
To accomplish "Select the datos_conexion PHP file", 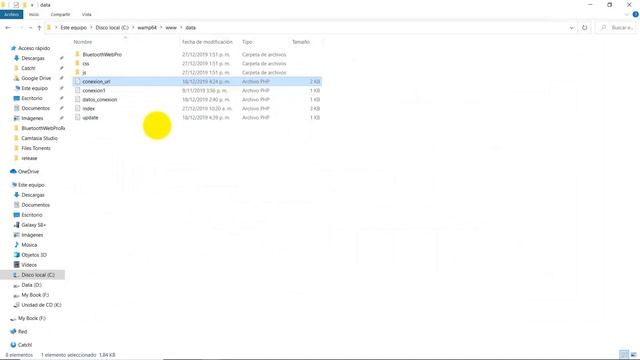I will (197, 100).
